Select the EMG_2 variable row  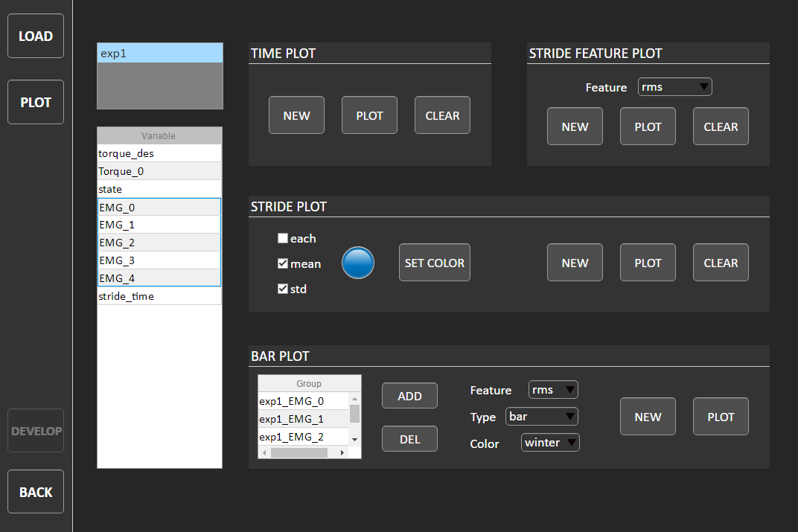[x=159, y=243]
